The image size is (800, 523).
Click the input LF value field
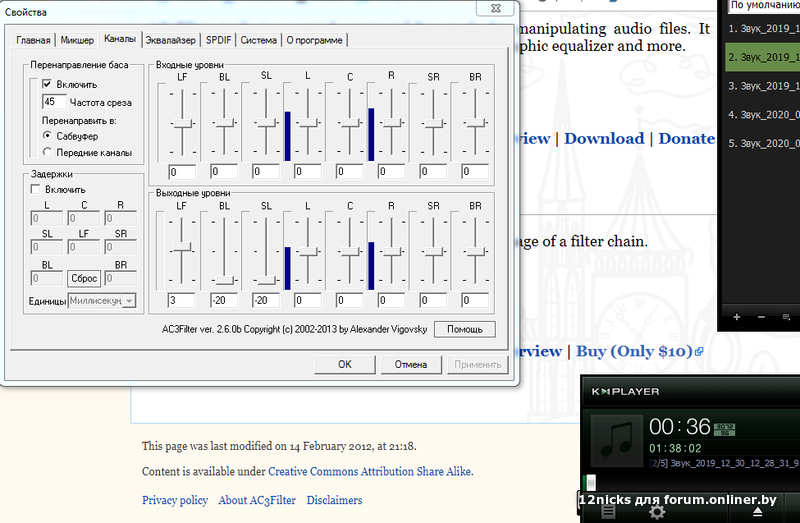coord(182,171)
